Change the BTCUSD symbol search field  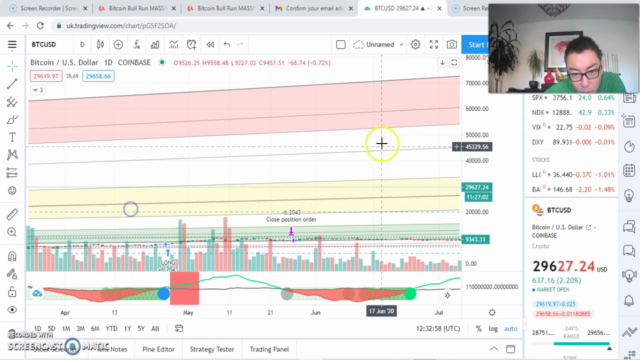[44, 44]
